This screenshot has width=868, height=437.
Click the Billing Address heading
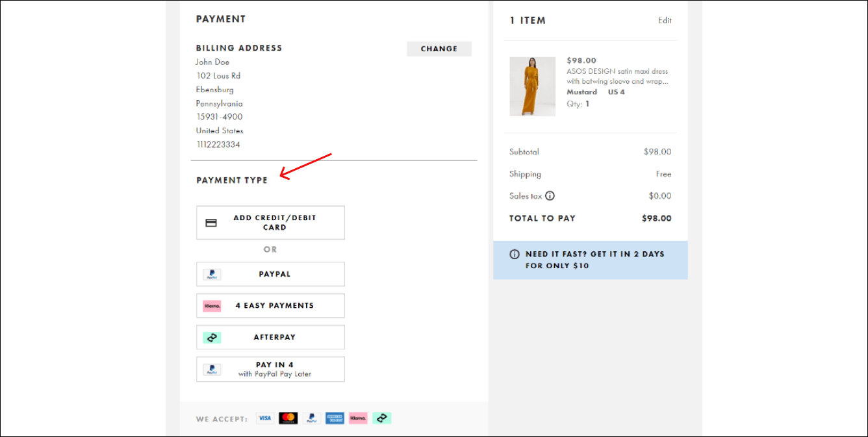pyautogui.click(x=239, y=48)
